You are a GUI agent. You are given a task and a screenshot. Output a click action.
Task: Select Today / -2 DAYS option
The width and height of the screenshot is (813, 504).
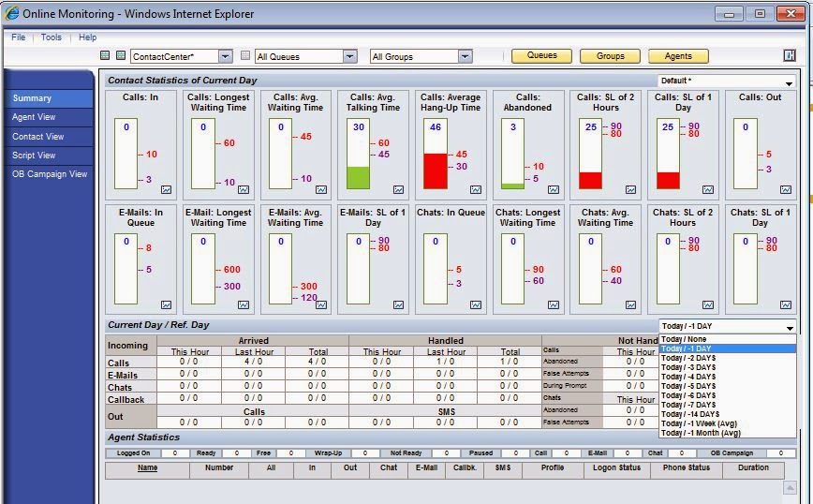pyautogui.click(x=727, y=358)
